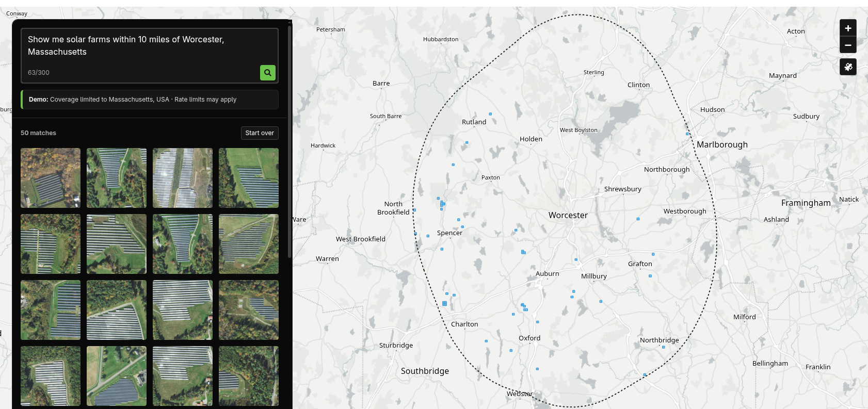Pick fourth thumbnail in the bottom row
Image resolution: width=868 pixels, height=409 pixels.
pos(249,376)
